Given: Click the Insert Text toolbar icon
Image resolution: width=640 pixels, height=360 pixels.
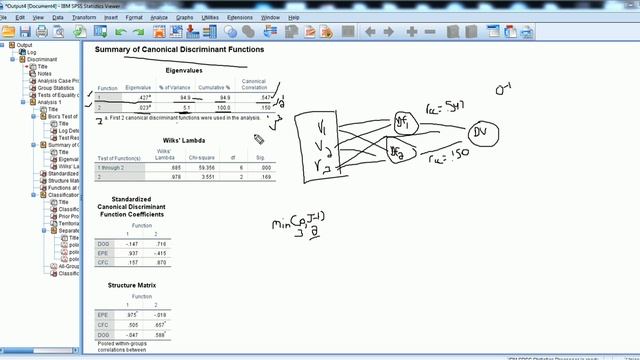Looking at the screenshot, I should point(527,31).
